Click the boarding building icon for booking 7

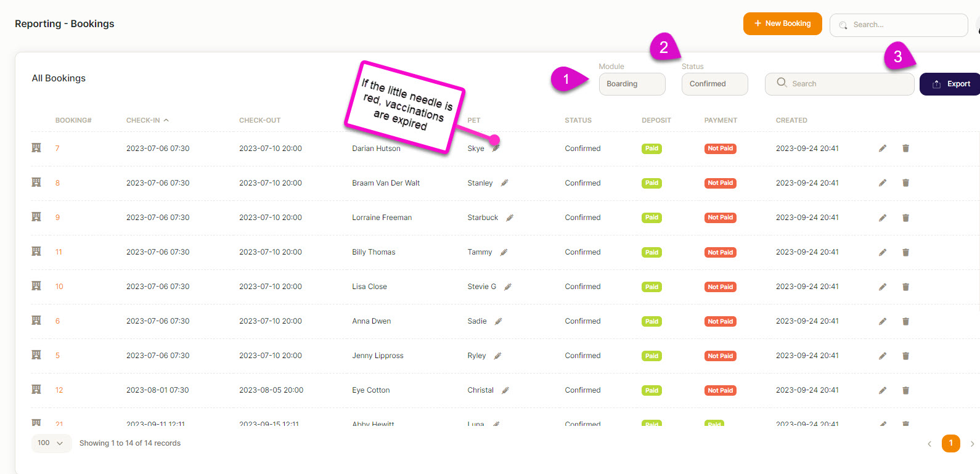click(36, 148)
